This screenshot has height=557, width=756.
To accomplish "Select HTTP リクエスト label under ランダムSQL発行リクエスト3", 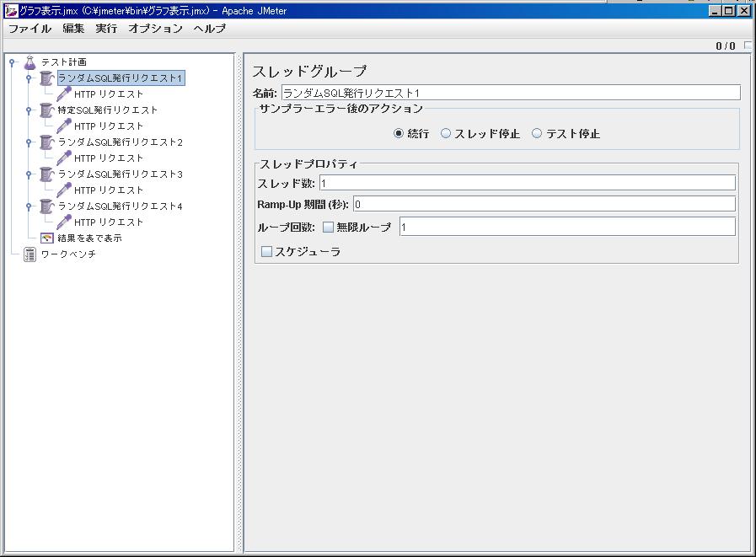I will [x=109, y=190].
